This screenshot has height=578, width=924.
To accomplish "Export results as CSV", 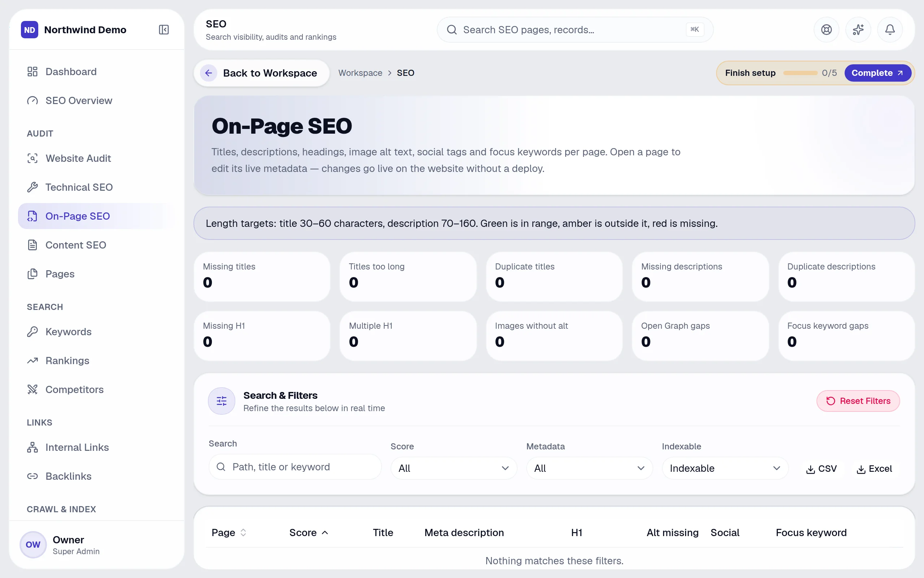I will click(821, 469).
